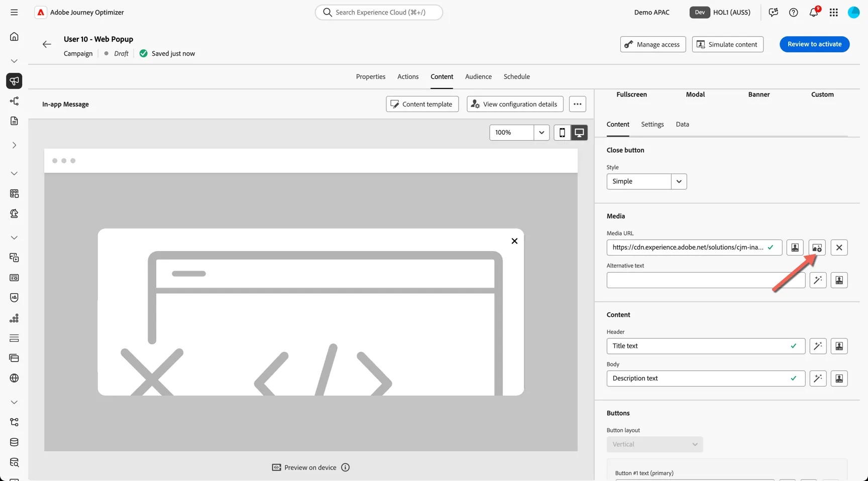
Task: Click Preview on device link
Action: [304, 467]
